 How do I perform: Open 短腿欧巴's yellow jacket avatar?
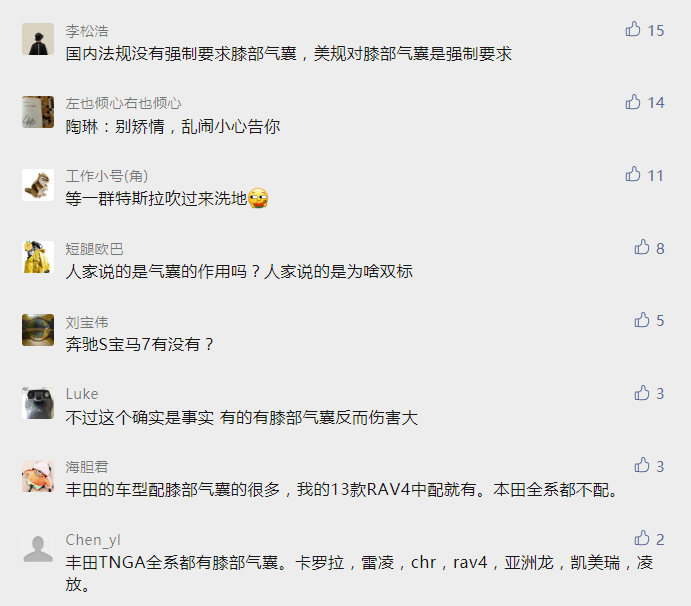tap(38, 257)
